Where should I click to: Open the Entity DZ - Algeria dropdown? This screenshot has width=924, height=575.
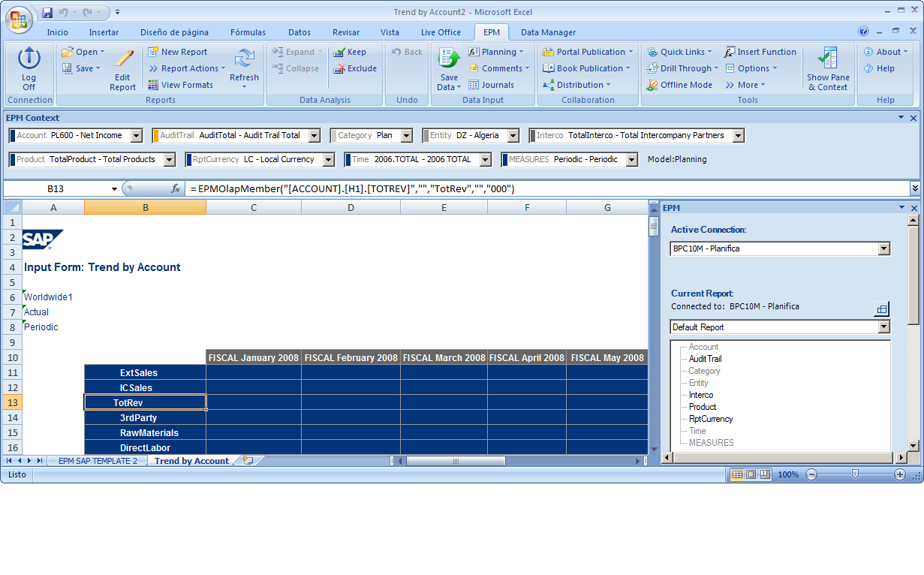tap(513, 136)
